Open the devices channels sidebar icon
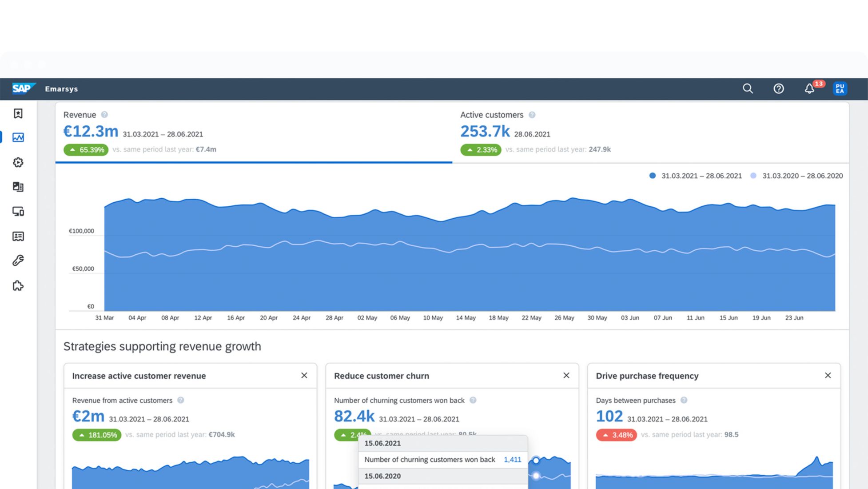 coord(18,211)
